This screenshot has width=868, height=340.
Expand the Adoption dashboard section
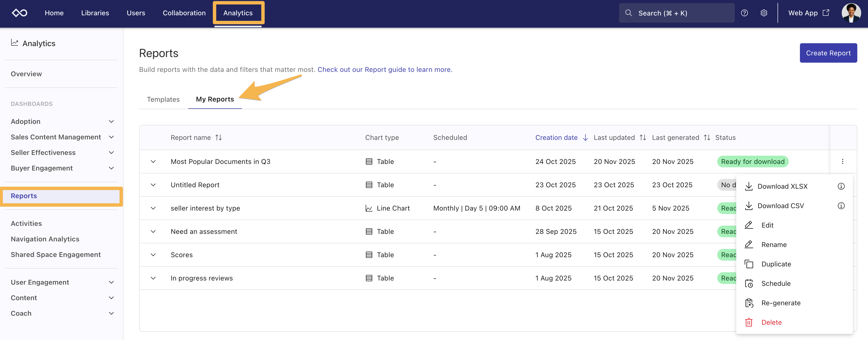[x=111, y=121]
